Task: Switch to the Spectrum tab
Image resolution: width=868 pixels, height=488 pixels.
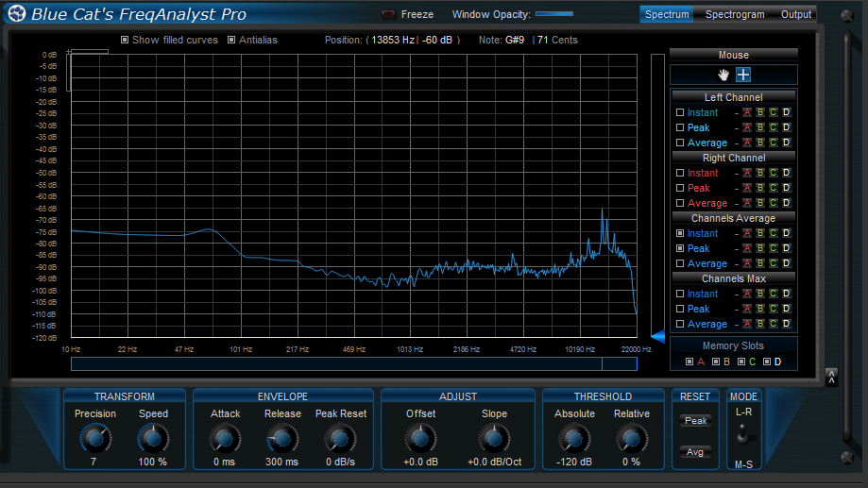Action: coord(667,14)
